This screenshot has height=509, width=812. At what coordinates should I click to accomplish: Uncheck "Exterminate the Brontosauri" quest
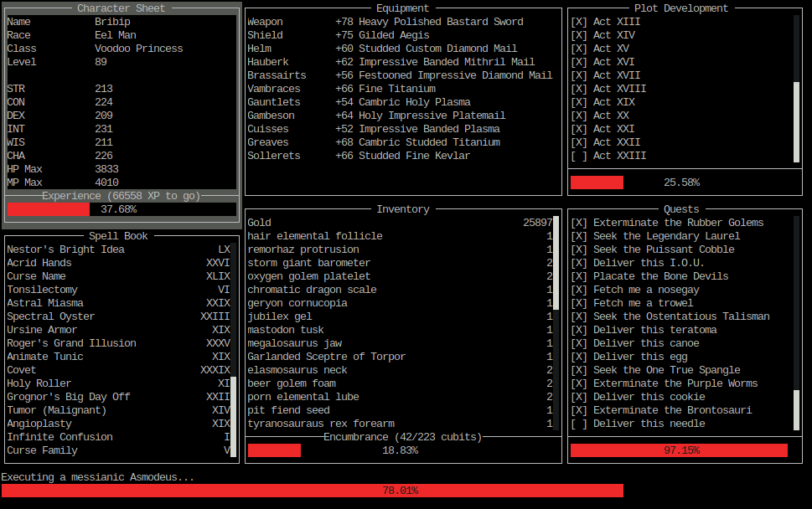577,410
